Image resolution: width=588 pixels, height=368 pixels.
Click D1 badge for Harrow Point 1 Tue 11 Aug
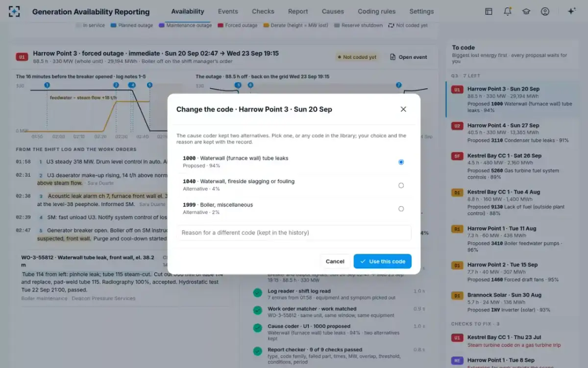coord(457,229)
